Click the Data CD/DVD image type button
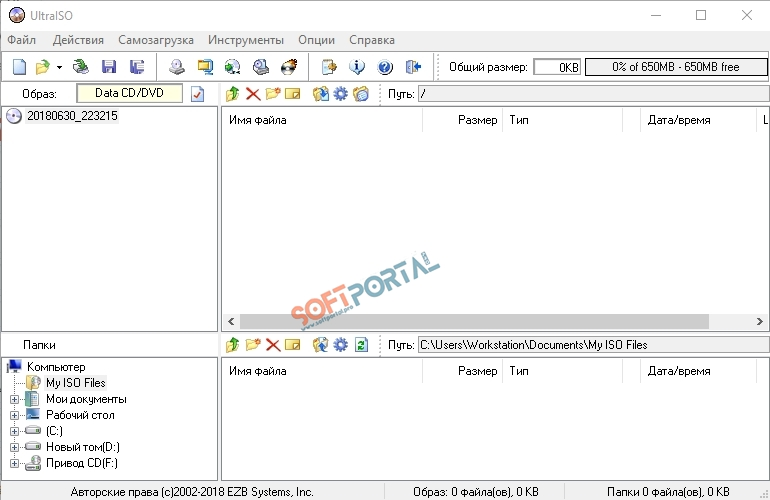 pyautogui.click(x=130, y=93)
